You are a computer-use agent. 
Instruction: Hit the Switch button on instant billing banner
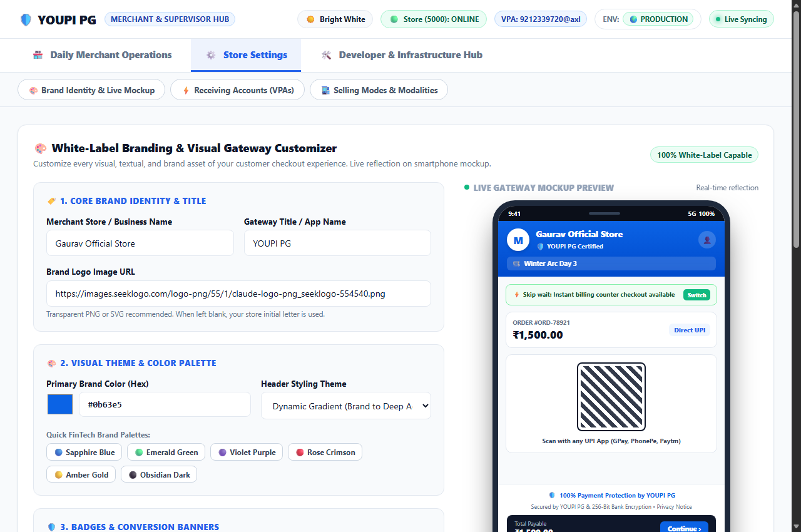click(696, 295)
